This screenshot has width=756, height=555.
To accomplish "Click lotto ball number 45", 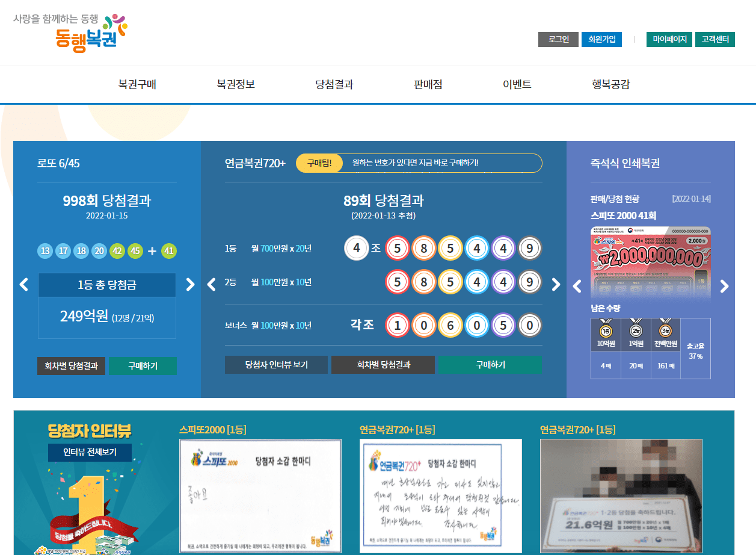I will (x=135, y=251).
